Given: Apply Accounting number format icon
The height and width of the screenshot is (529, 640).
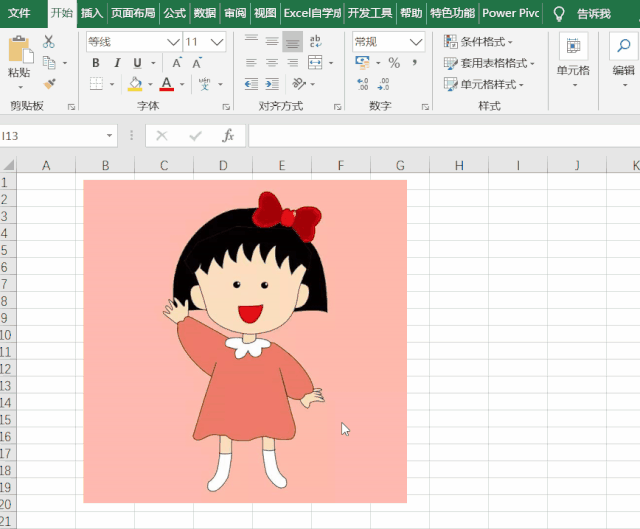Looking at the screenshot, I should pos(362,63).
